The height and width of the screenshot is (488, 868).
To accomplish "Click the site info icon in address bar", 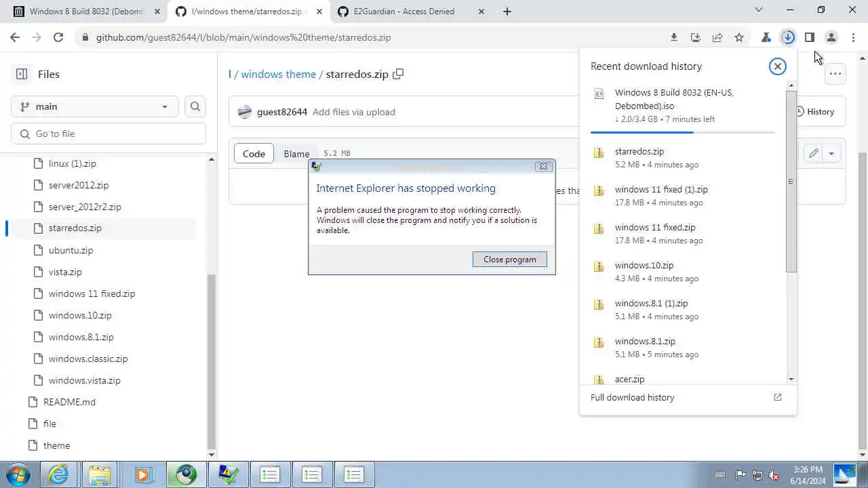I will tap(85, 37).
